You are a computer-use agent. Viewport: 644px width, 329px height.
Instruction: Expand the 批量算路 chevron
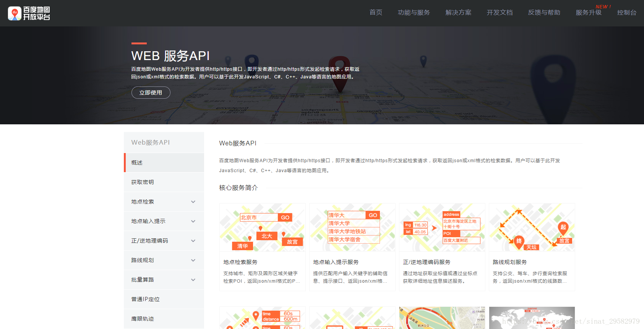[193, 280]
